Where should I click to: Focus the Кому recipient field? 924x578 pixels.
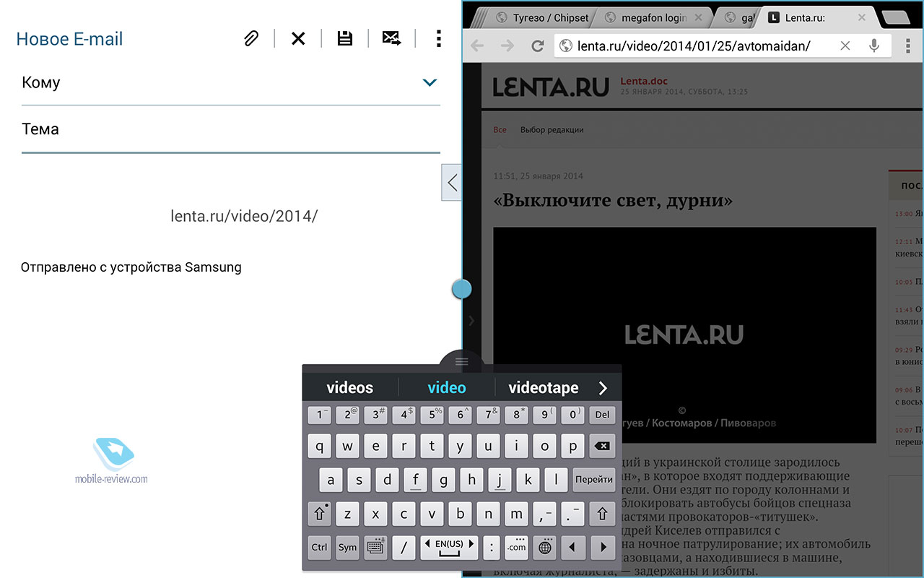(231, 82)
